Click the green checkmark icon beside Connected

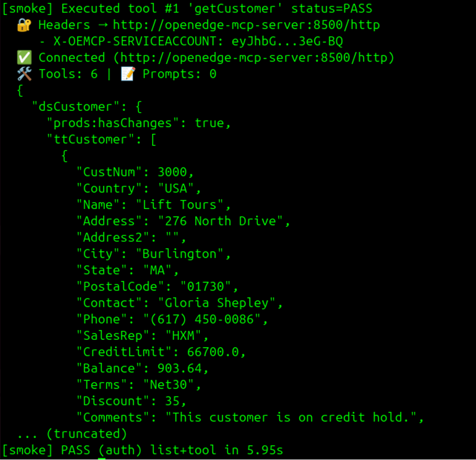(x=24, y=57)
